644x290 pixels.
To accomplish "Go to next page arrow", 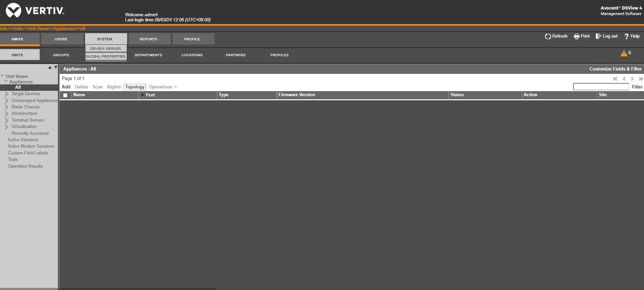I will [632, 79].
